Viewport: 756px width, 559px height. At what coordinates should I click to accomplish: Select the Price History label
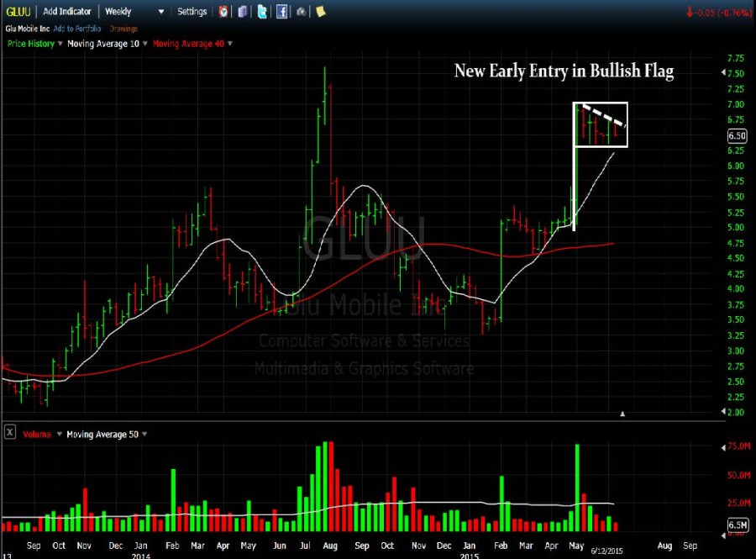coord(31,44)
